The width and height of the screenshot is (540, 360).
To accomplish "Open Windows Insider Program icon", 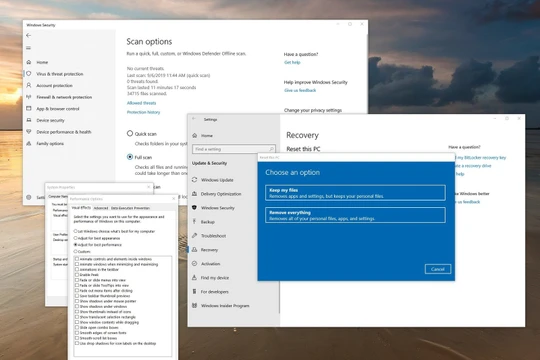I will point(195,305).
